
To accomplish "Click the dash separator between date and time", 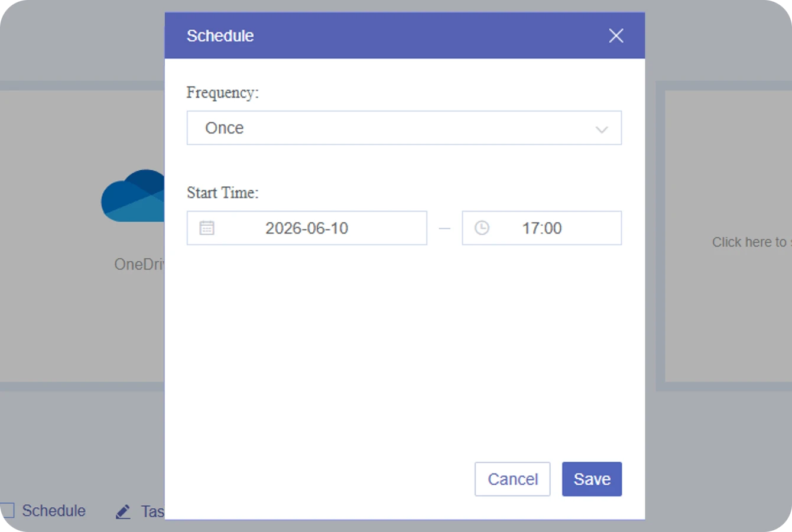I will (444, 228).
